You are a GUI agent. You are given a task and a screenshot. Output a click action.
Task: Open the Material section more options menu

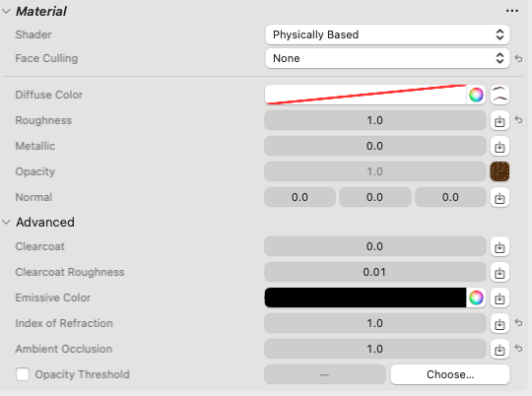pyautogui.click(x=511, y=11)
